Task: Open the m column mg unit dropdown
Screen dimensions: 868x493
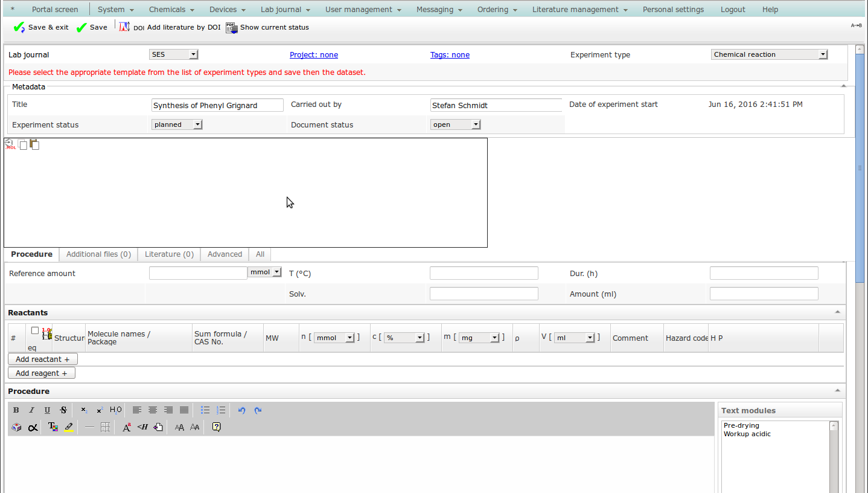Action: pos(479,338)
